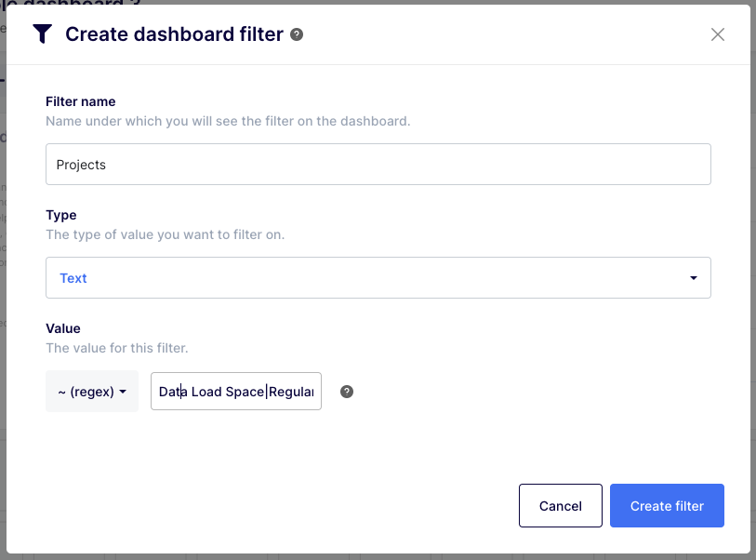Click the Value section label
756x560 pixels.
[x=62, y=328]
